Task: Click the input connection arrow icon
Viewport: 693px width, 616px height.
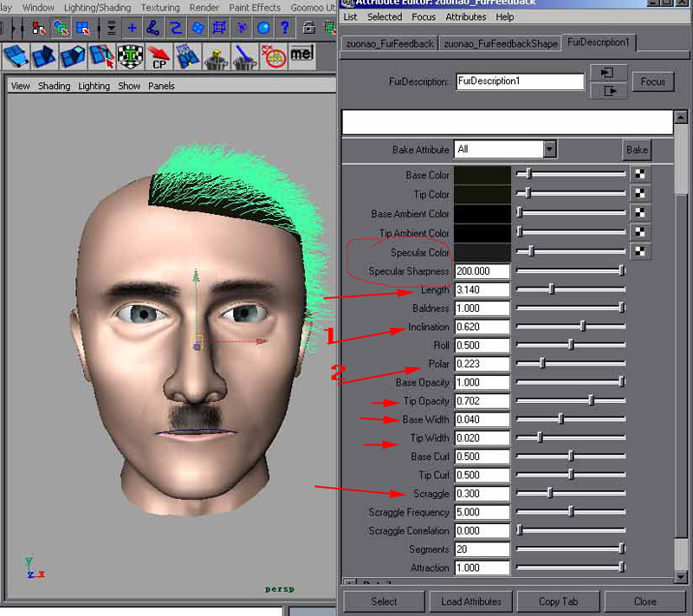Action: pos(608,72)
